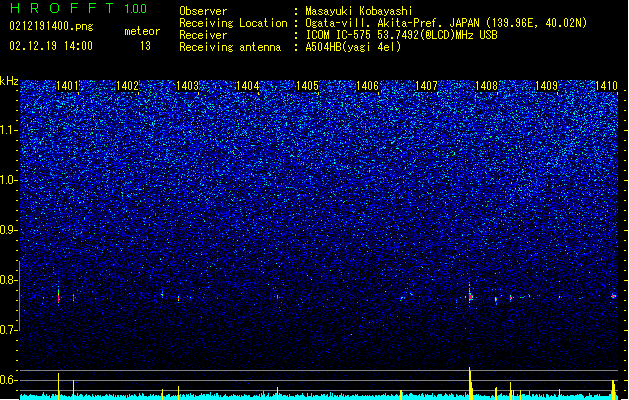Click the 1.0 frequency axis label
The width and height of the screenshot is (629, 400).
(9, 181)
